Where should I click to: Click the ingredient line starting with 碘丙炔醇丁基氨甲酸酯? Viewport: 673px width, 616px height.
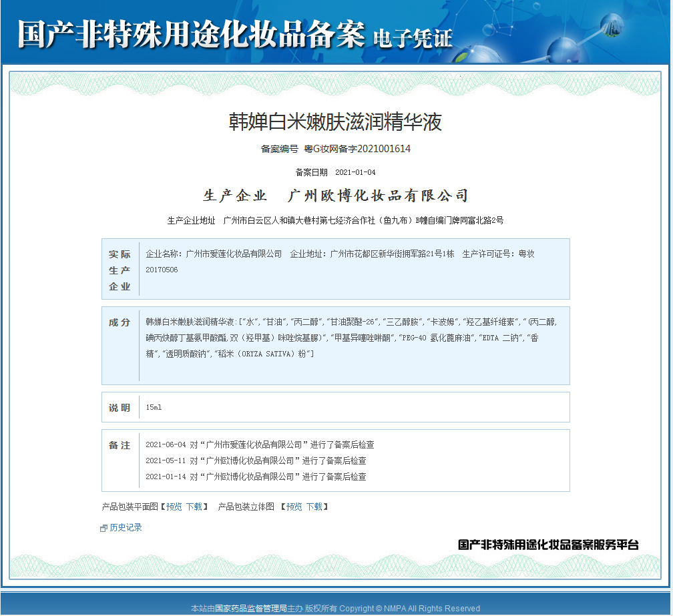point(342,338)
